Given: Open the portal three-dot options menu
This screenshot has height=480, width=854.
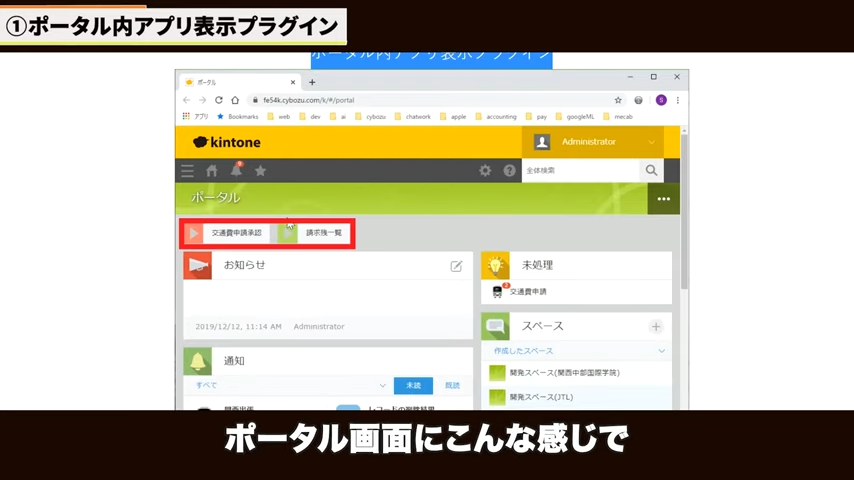Looking at the screenshot, I should (x=663, y=199).
